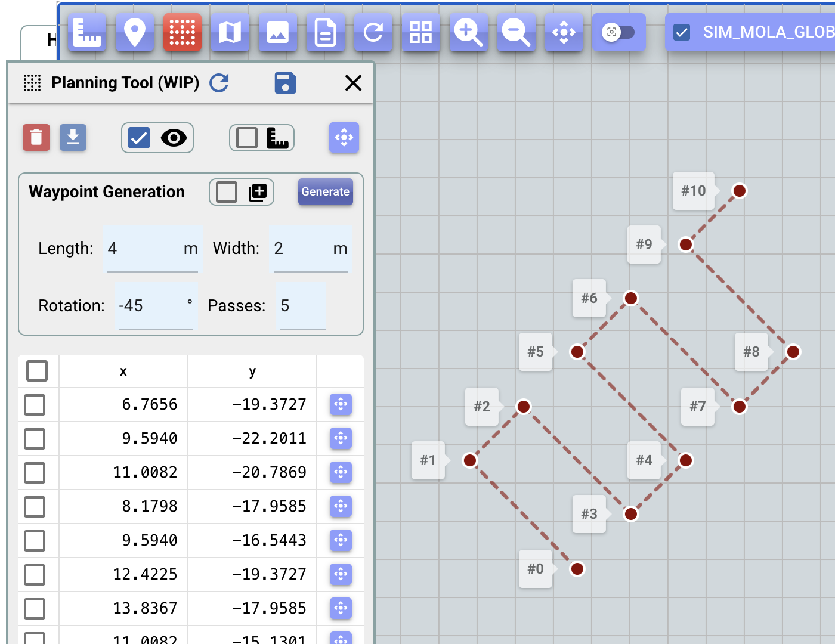Screen dimensions: 835x644
Task: Click the zoom in magnifier
Action: (468, 32)
